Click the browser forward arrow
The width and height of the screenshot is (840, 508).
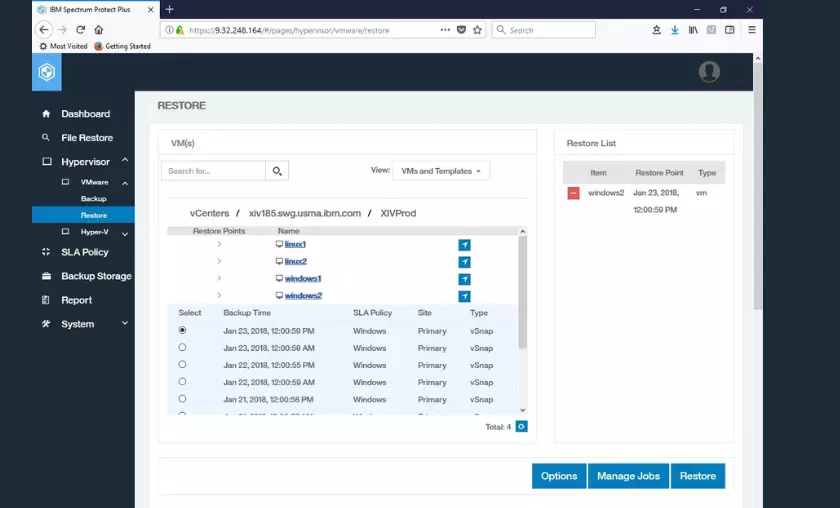(x=62, y=30)
